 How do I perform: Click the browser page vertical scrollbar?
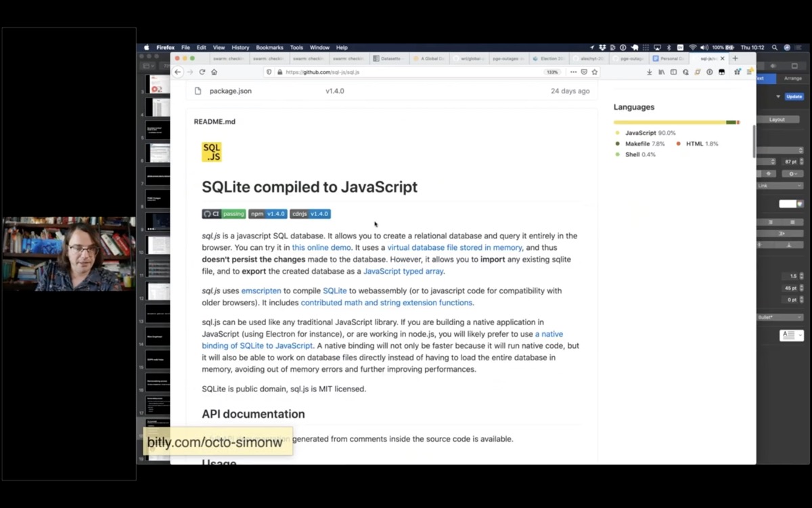tap(754, 141)
